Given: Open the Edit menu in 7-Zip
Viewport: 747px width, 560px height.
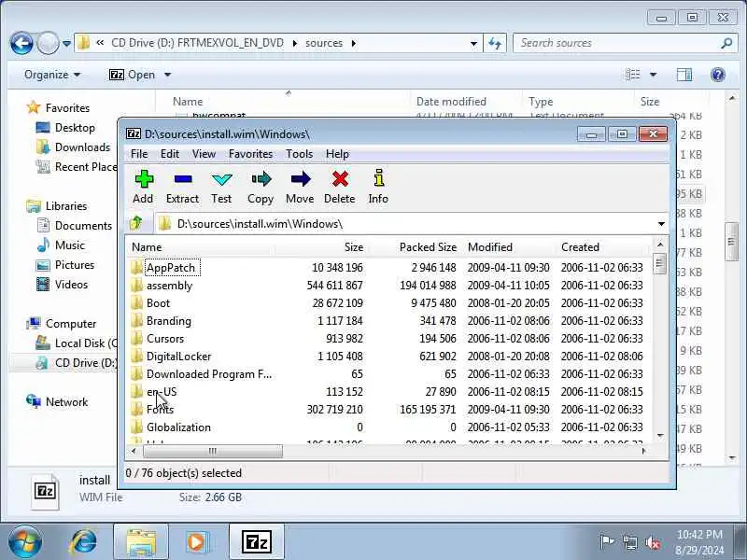Looking at the screenshot, I should click(x=170, y=154).
